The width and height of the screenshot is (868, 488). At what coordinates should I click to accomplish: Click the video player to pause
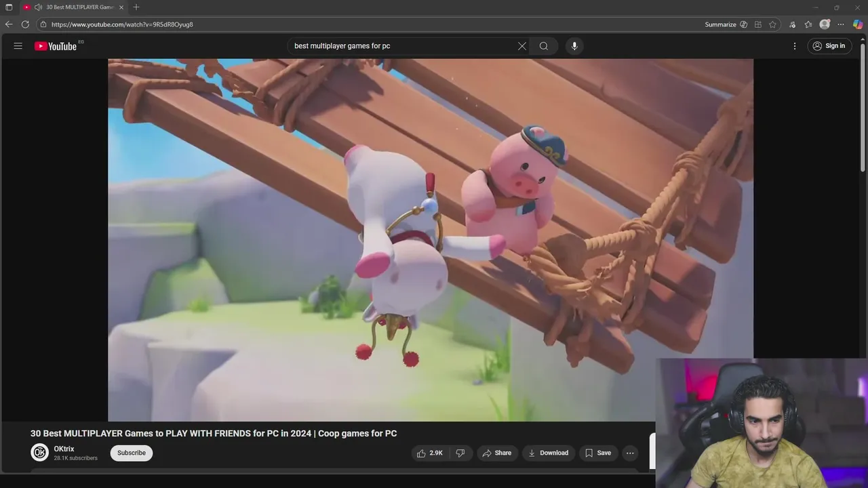[431, 240]
